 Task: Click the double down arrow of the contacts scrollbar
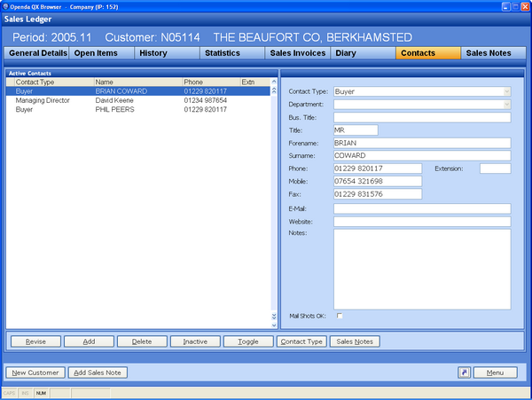tap(274, 317)
